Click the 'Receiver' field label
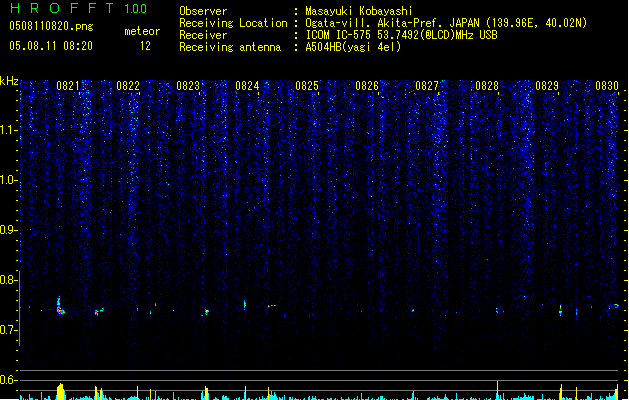The height and width of the screenshot is (400, 629). (203, 35)
